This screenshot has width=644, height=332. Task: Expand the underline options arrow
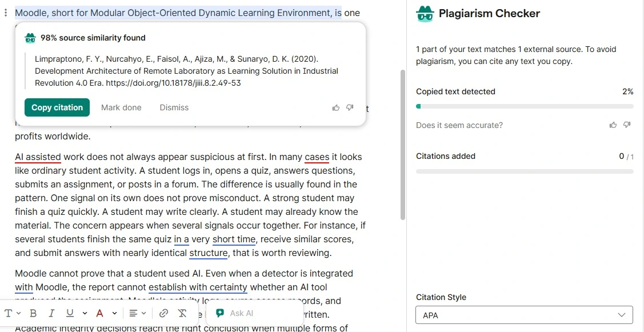coord(85,314)
